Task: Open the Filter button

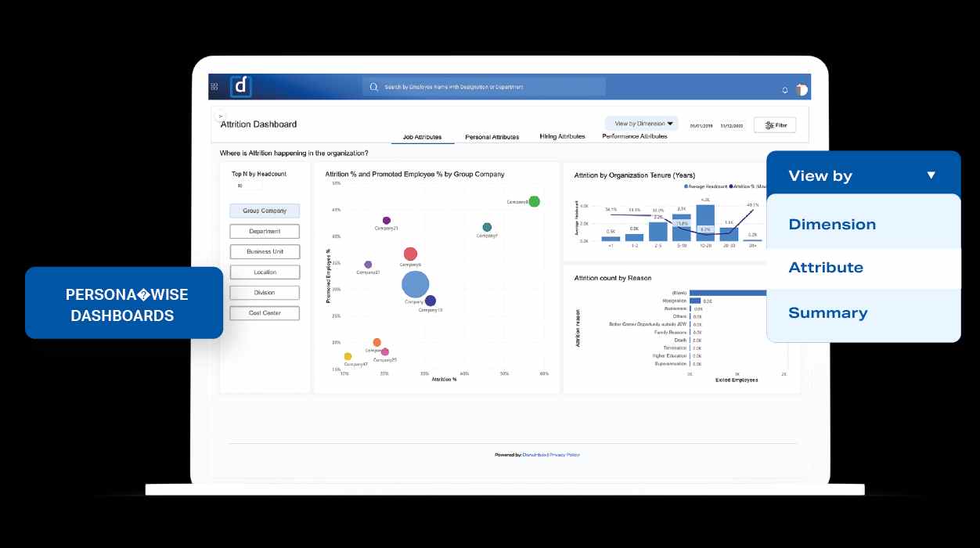Action: pos(775,125)
